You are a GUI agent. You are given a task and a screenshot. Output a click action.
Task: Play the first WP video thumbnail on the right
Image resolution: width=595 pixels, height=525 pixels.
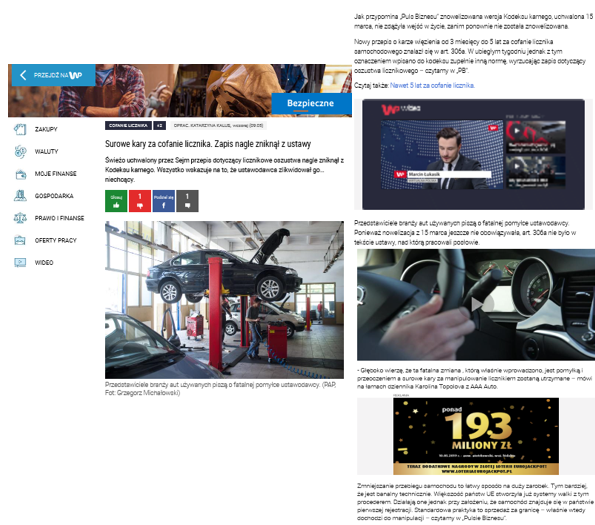pos(535,137)
